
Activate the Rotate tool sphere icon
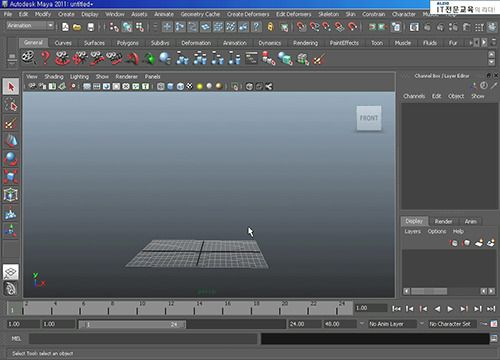pyautogui.click(x=11, y=159)
